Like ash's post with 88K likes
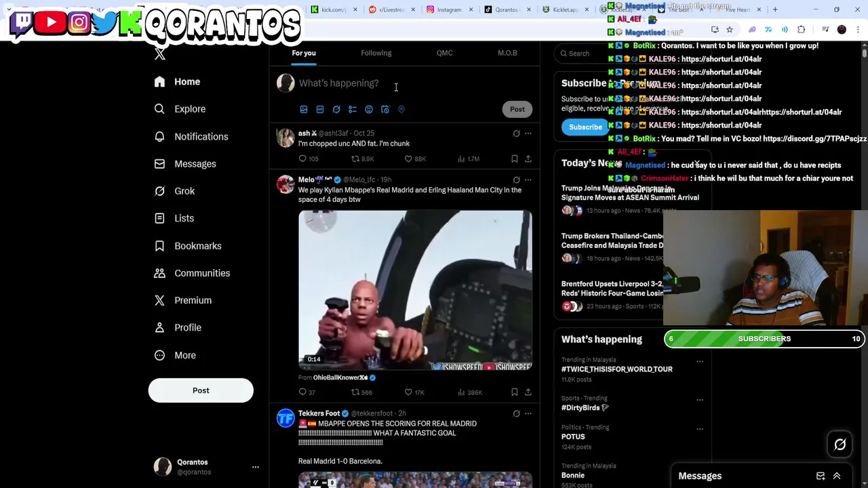The height and width of the screenshot is (488, 868). (408, 159)
